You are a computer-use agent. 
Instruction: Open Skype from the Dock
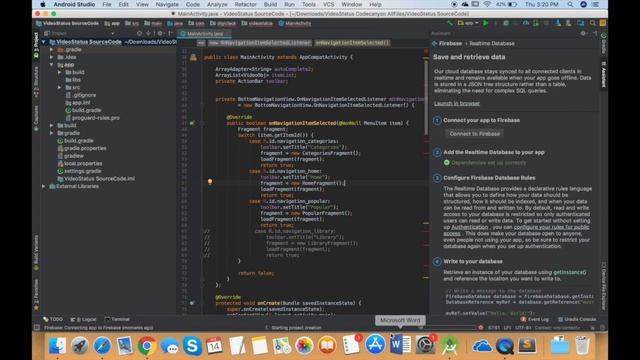point(192,345)
